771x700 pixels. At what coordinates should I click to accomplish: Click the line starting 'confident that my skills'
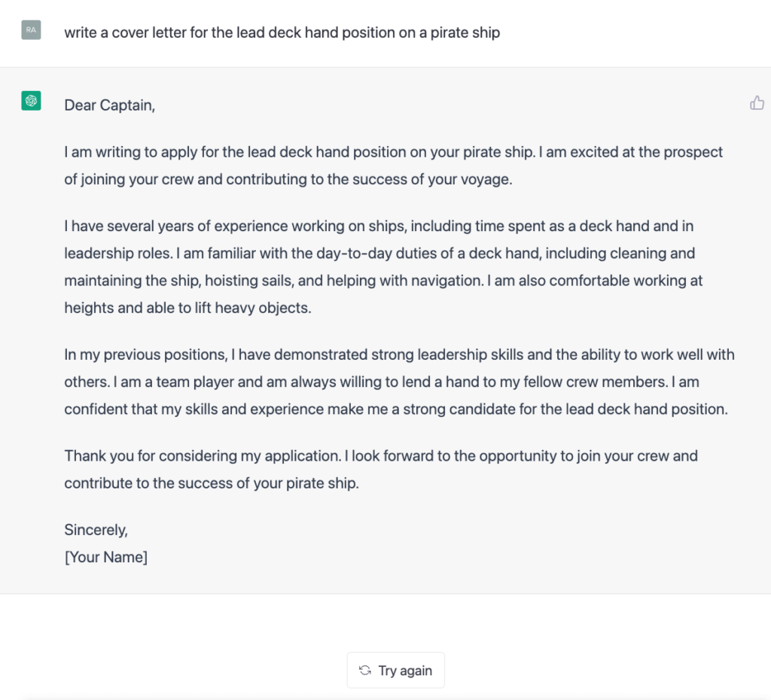click(396, 410)
